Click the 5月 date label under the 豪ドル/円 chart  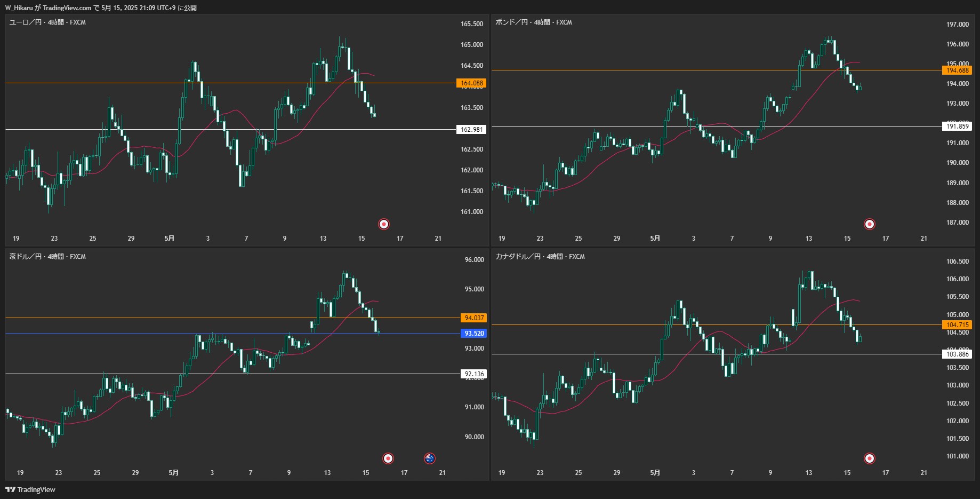(173, 473)
